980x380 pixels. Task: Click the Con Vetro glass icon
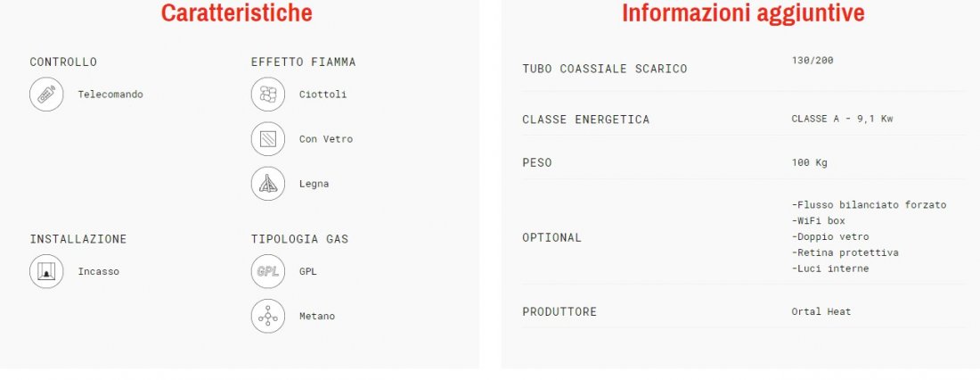point(267,138)
